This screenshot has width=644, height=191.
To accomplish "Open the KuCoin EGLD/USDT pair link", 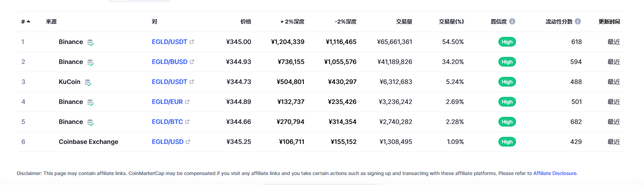I will (x=170, y=82).
